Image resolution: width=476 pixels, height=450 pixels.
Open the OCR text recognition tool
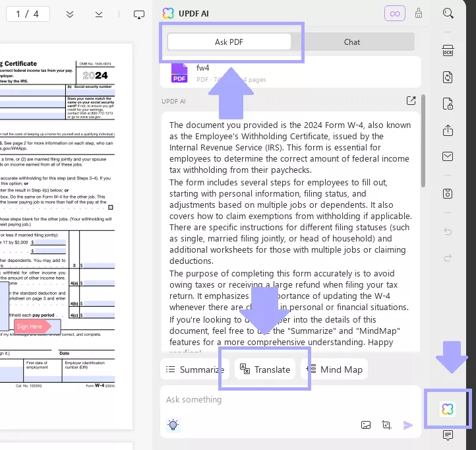[x=448, y=51]
